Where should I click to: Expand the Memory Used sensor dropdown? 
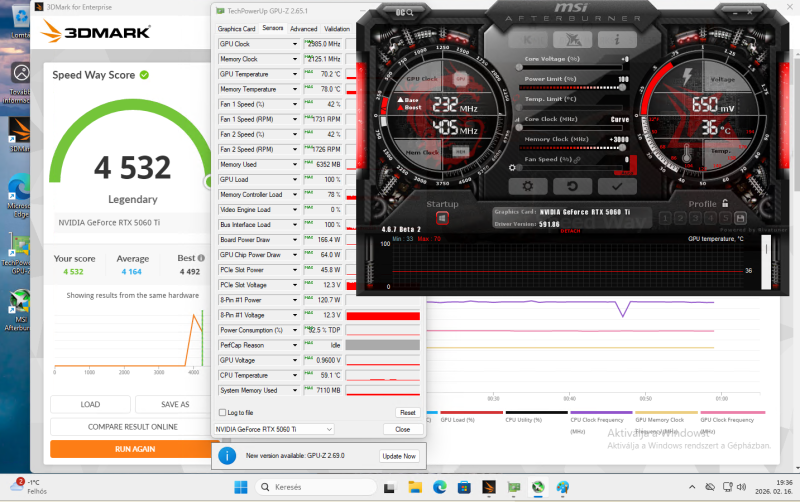[x=295, y=164]
